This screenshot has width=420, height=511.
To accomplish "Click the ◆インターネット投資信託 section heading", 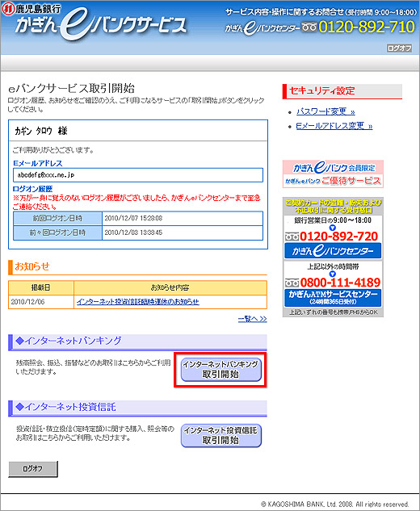I will (65, 407).
